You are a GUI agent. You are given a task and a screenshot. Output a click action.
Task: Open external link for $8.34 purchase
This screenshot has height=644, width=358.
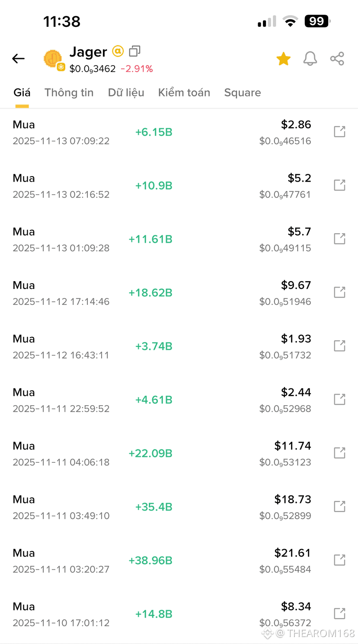click(x=340, y=614)
